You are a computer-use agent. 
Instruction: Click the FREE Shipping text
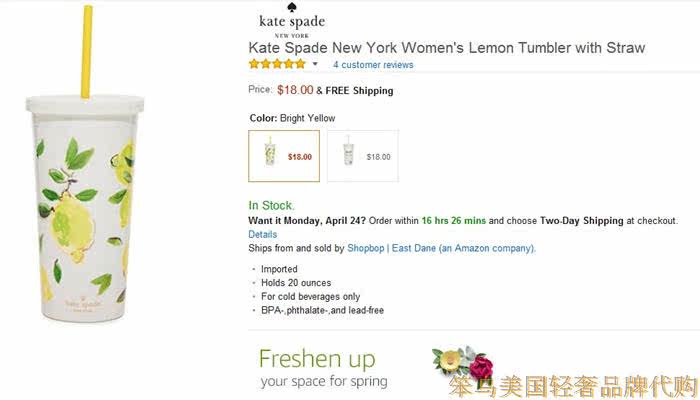coord(359,91)
